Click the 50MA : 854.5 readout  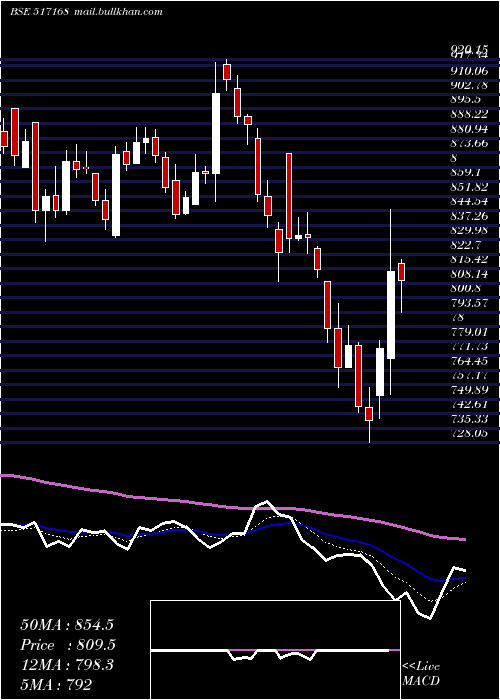click(x=67, y=625)
